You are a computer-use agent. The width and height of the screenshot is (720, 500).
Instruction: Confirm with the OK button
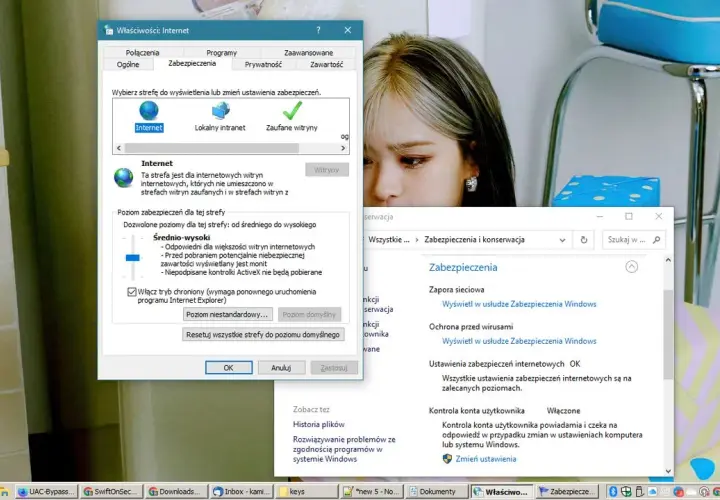pyautogui.click(x=229, y=368)
